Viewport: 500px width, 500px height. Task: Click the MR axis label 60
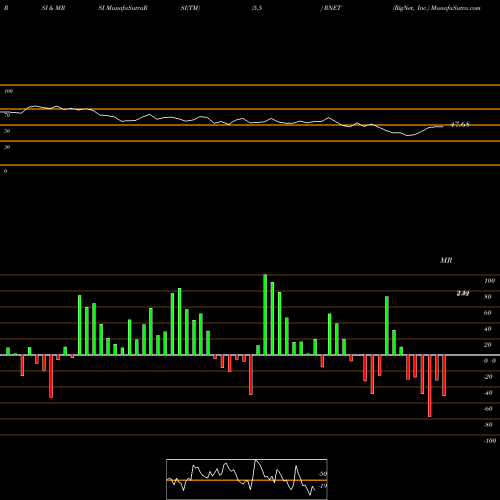[x=488, y=313]
